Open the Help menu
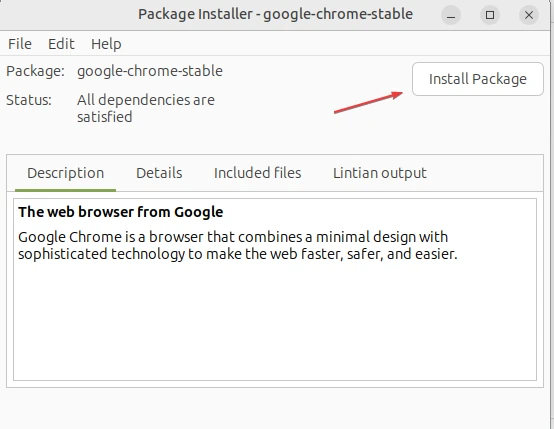This screenshot has width=554, height=429. click(x=106, y=44)
